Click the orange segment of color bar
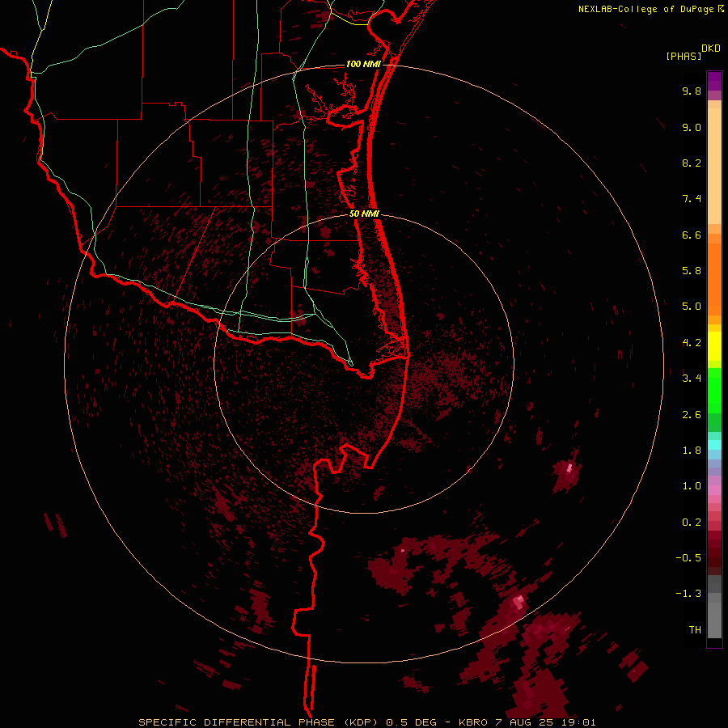 tap(714, 279)
